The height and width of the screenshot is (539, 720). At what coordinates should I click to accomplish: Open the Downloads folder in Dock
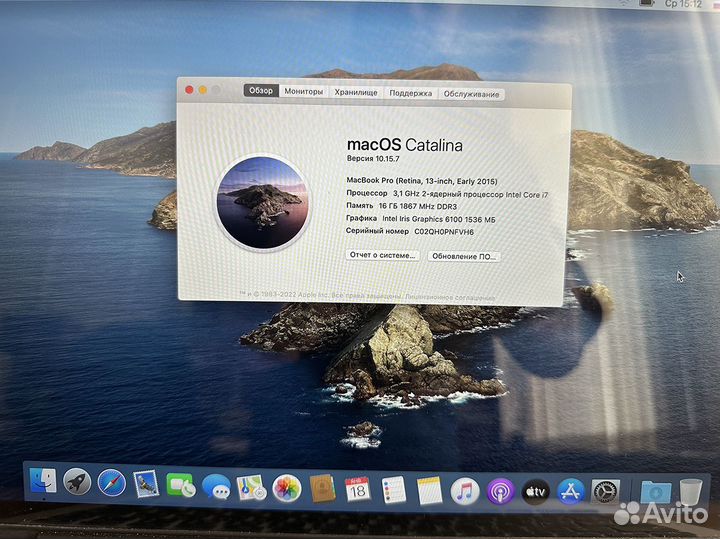(656, 493)
